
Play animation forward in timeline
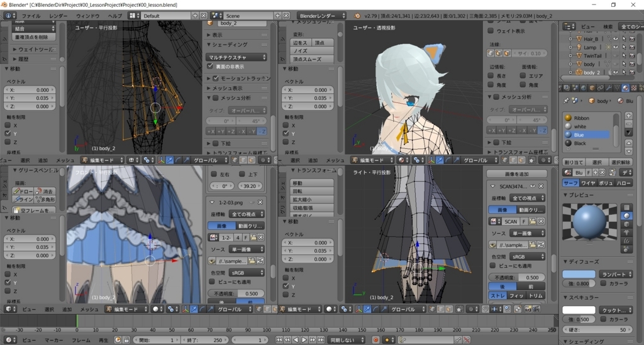pos(304,340)
